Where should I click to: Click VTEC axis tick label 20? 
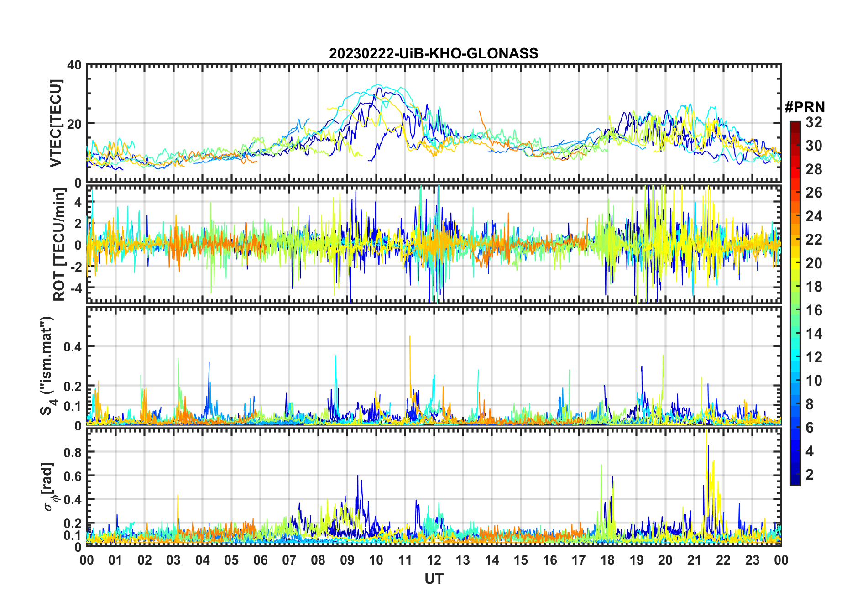pyautogui.click(x=74, y=124)
